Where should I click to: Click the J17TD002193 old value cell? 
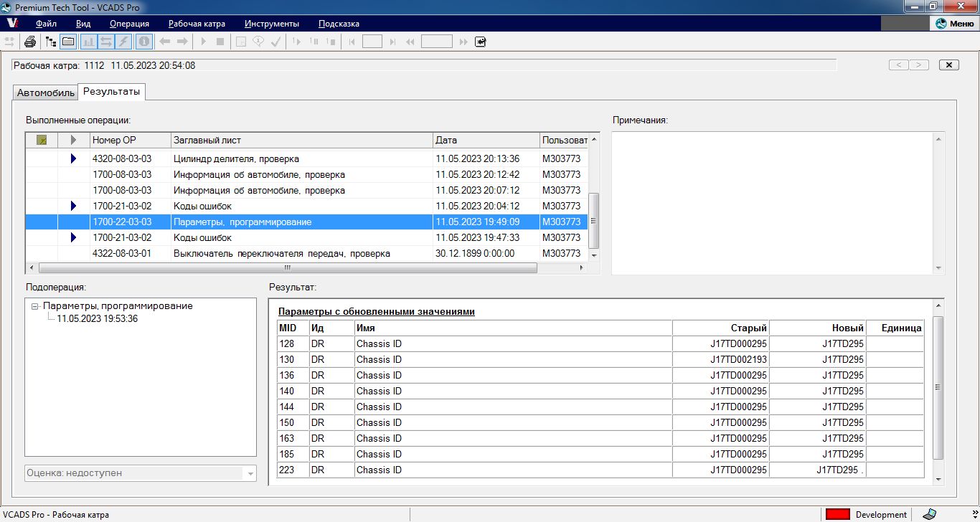tap(721, 359)
